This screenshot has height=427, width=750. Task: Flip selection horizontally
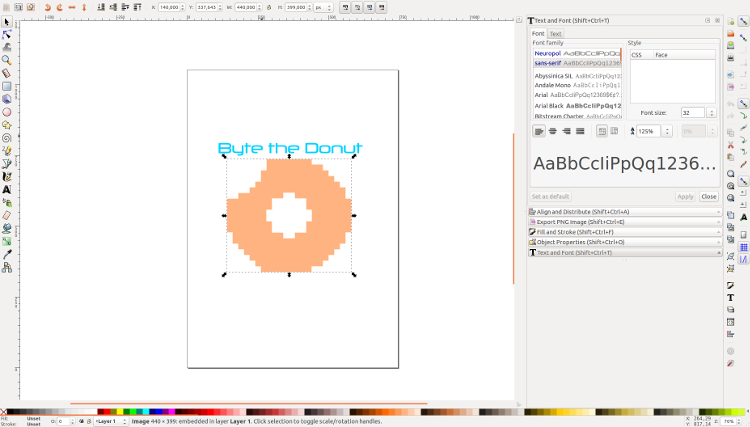72,7
